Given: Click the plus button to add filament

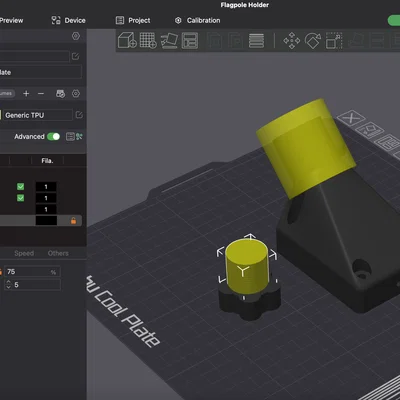Looking at the screenshot, I should 26,94.
